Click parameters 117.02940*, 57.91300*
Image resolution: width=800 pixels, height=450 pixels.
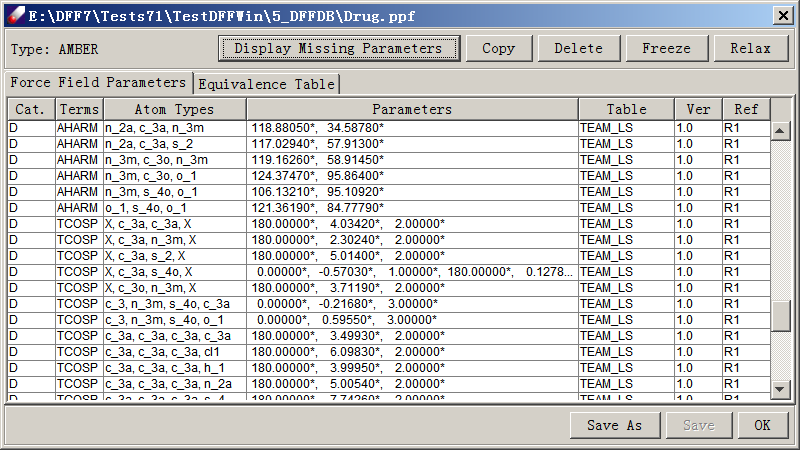coord(412,144)
